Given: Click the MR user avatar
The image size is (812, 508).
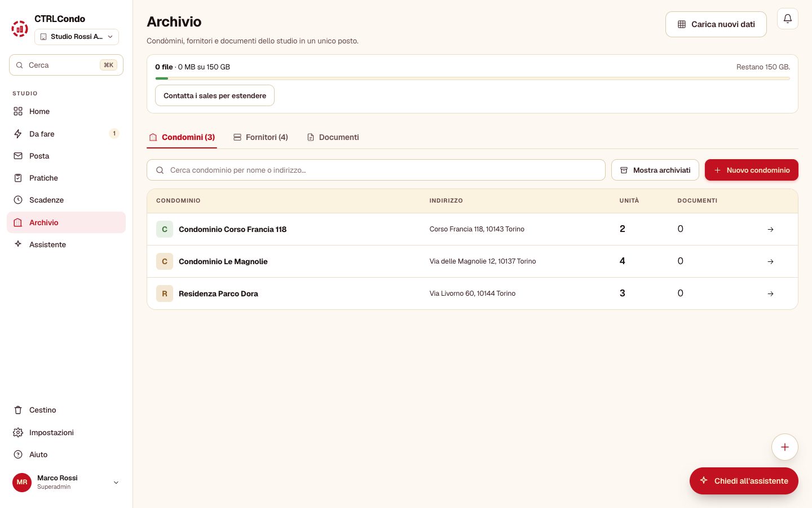Looking at the screenshot, I should (x=22, y=482).
